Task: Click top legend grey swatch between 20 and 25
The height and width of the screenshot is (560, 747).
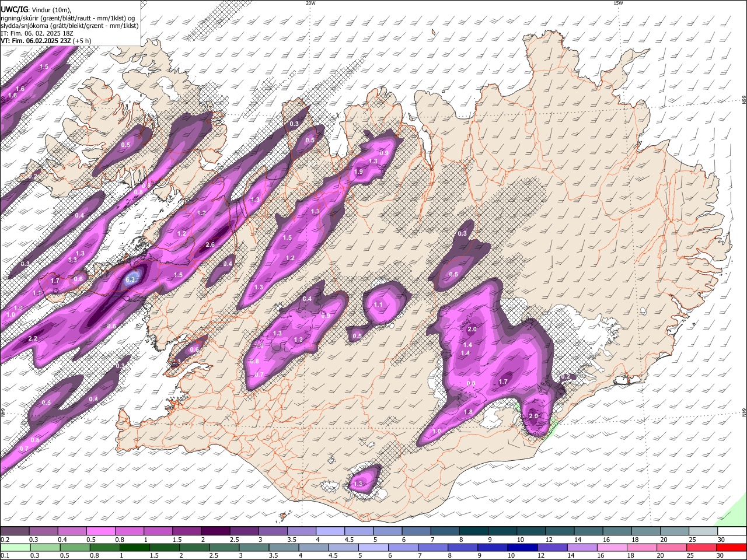Action: (x=675, y=531)
